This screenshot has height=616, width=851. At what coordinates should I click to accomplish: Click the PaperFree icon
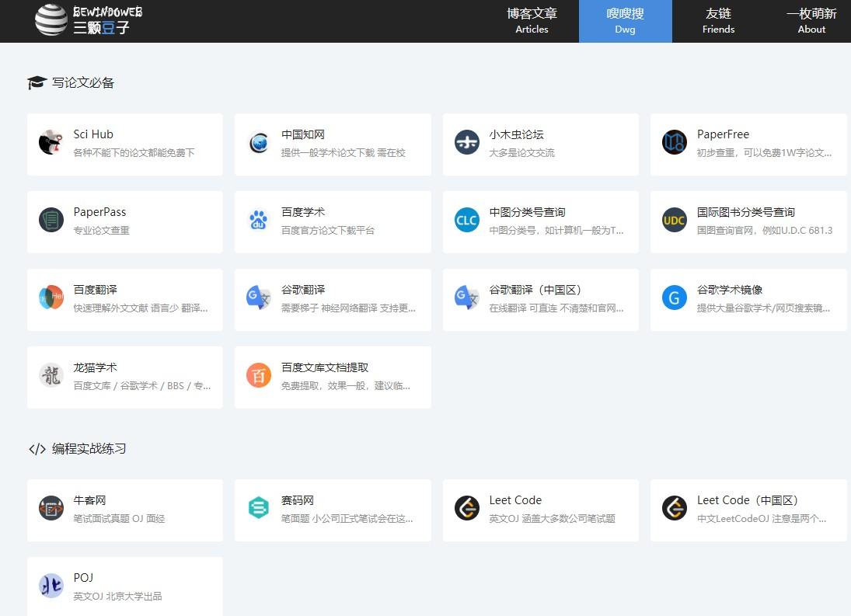(x=675, y=143)
